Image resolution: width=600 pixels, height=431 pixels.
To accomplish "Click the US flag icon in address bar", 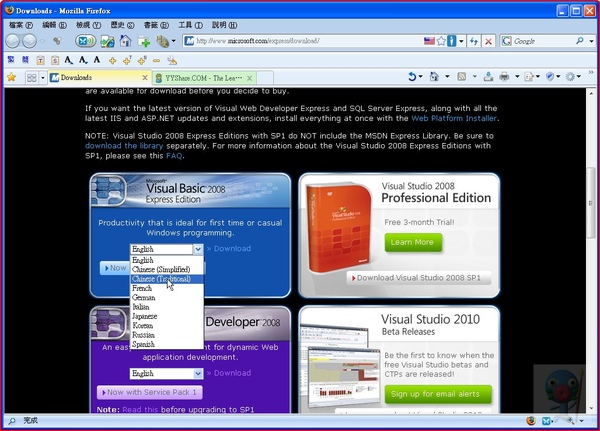I will coord(429,41).
